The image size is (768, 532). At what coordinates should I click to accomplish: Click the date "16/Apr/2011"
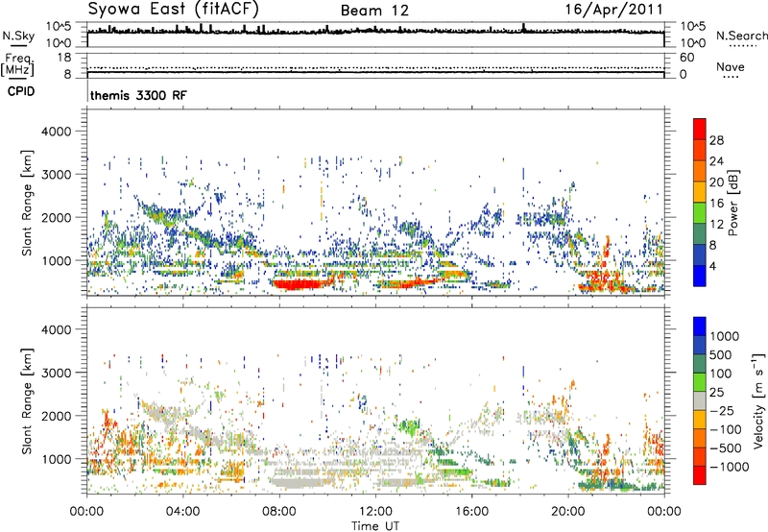tap(613, 10)
